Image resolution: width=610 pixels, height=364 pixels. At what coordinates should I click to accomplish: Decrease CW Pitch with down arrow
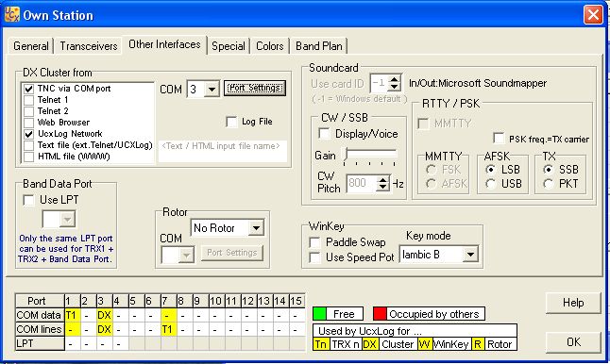[383, 187]
